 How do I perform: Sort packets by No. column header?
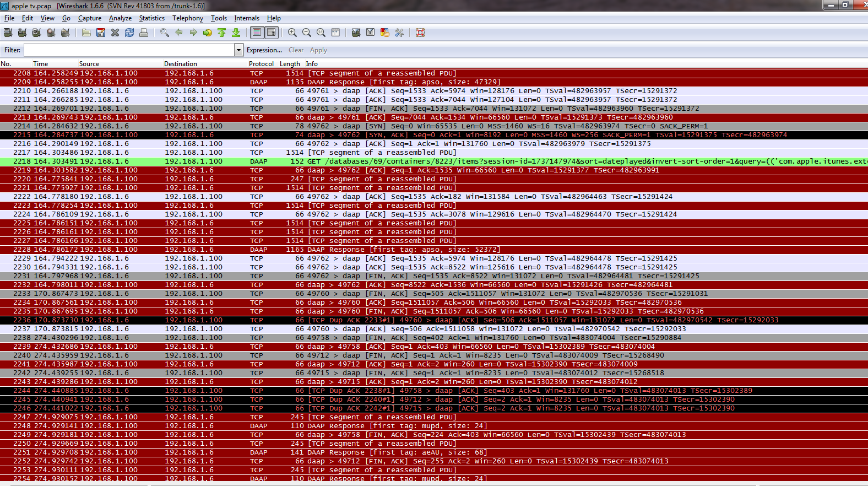tap(6, 64)
